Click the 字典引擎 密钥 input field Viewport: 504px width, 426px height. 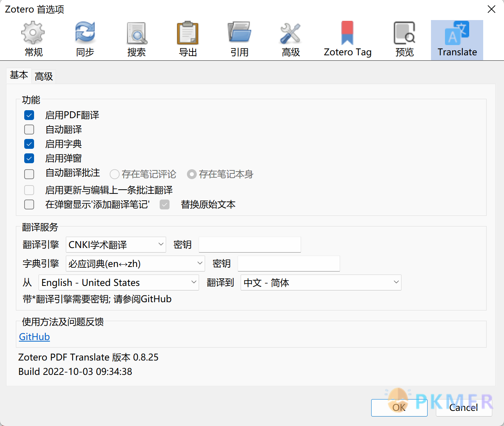click(x=289, y=264)
